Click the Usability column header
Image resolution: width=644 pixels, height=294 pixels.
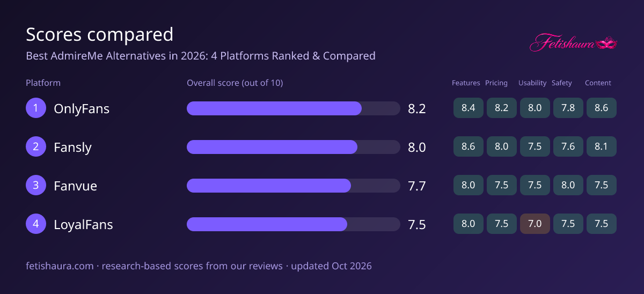(x=532, y=83)
